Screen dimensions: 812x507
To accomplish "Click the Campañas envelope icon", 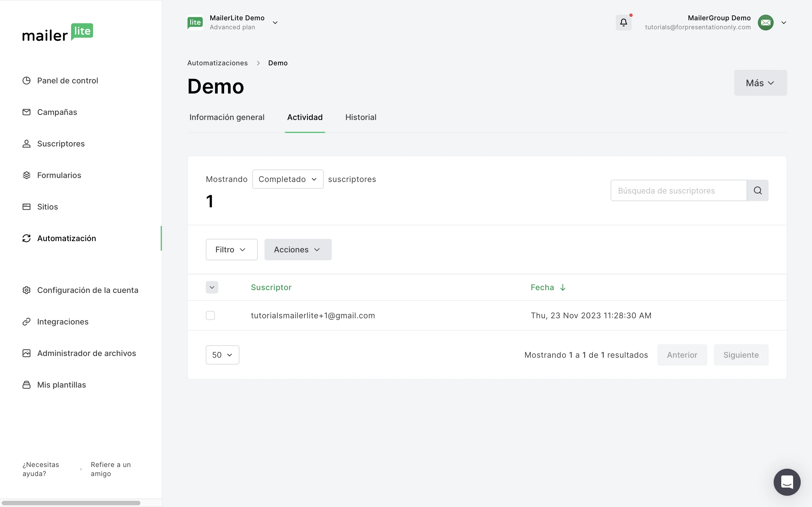I will click(x=27, y=112).
